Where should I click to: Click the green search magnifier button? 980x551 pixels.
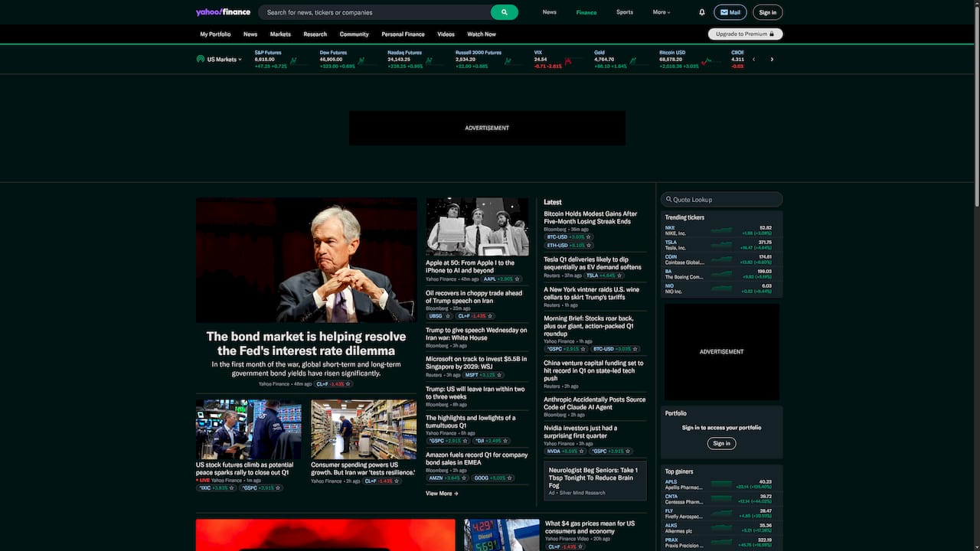tap(504, 12)
